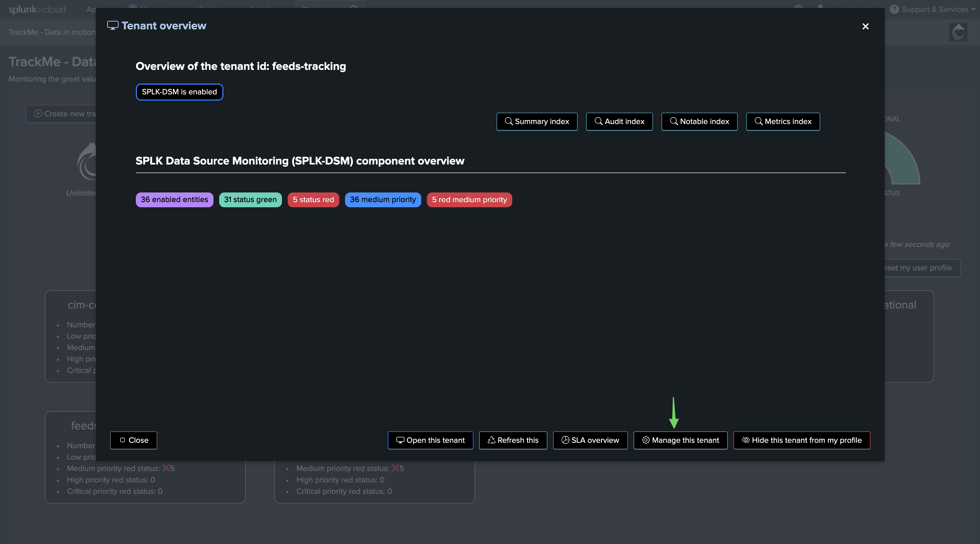This screenshot has width=980, height=544.
Task: Click the 5 red medium priority badge
Action: (469, 200)
